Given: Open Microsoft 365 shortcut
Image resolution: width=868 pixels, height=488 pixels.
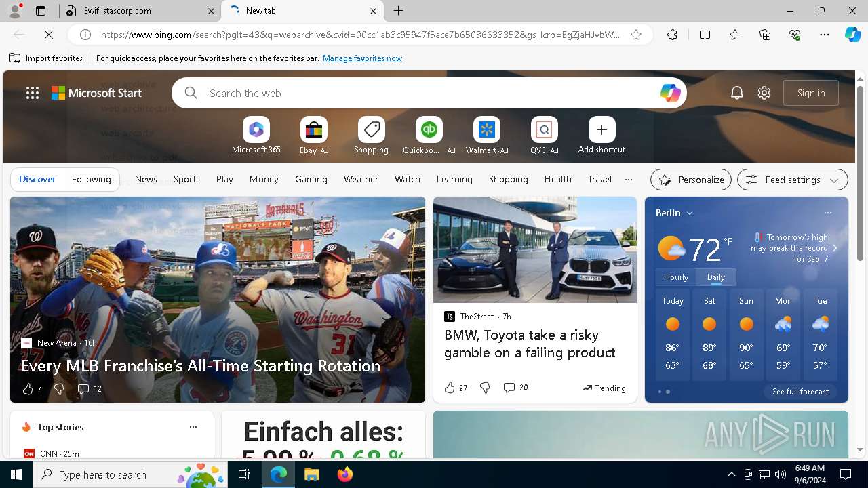Looking at the screenshot, I should pos(256,136).
